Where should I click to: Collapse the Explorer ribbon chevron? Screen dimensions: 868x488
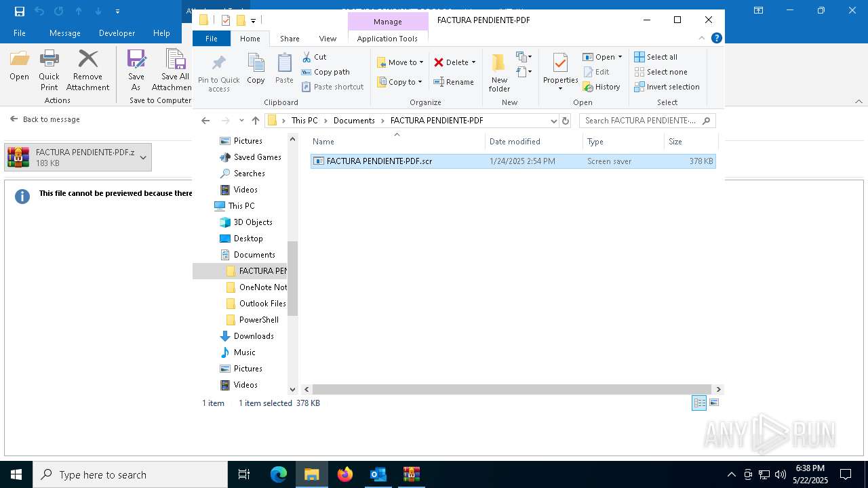point(702,39)
